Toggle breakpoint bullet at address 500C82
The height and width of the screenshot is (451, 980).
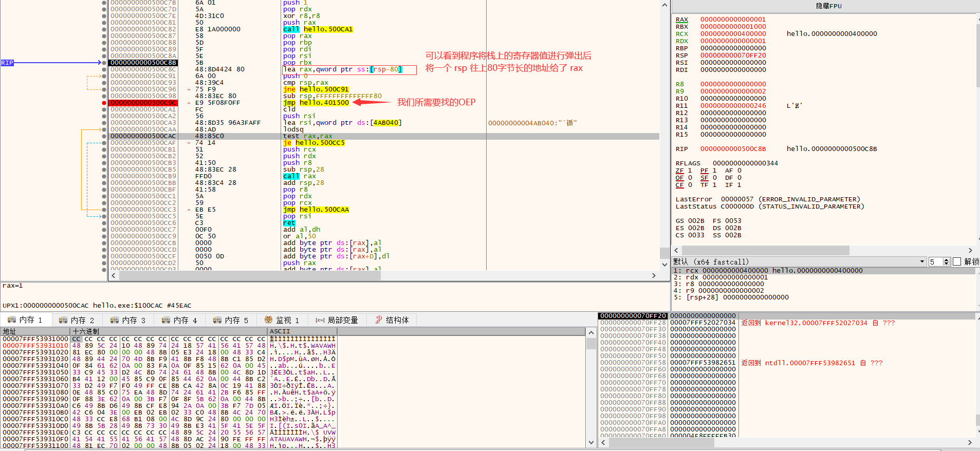(x=104, y=29)
